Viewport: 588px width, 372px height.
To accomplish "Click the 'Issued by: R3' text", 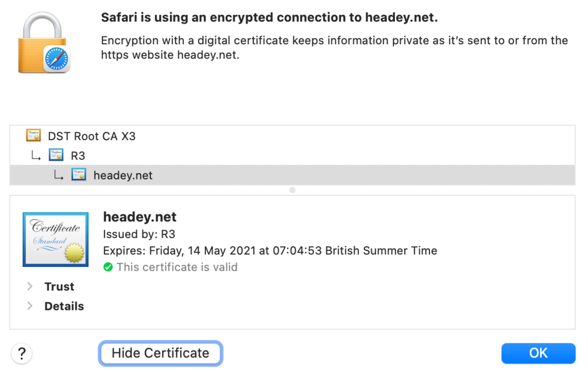I will [139, 234].
